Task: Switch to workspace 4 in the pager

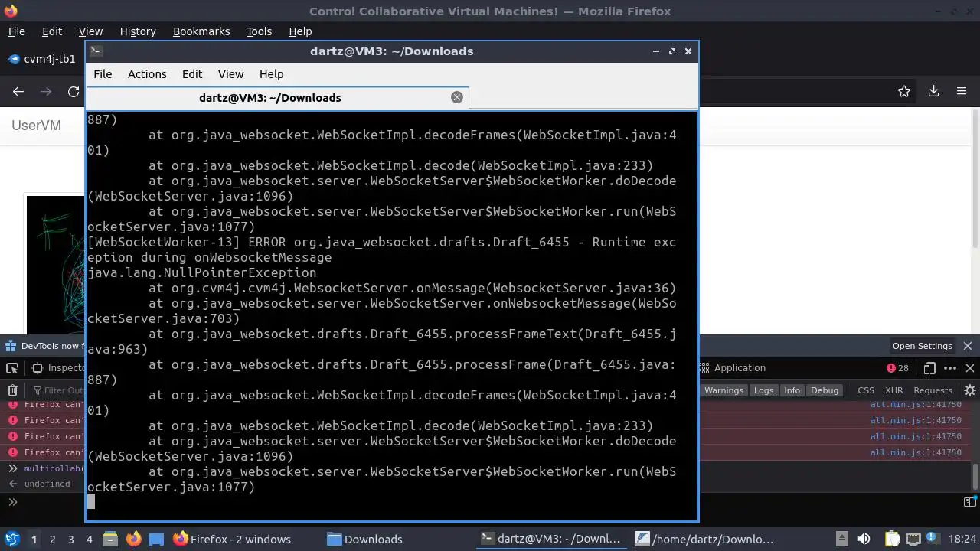Action: pyautogui.click(x=89, y=539)
